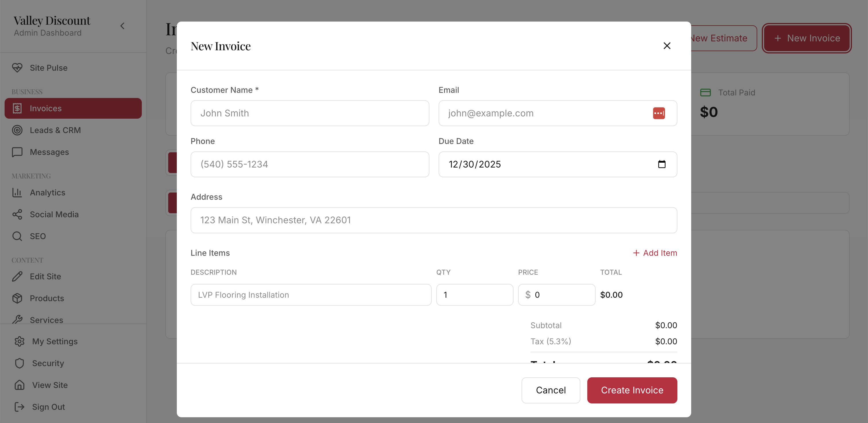Select the Site Pulse heart icon
The image size is (868, 423).
(x=18, y=68)
